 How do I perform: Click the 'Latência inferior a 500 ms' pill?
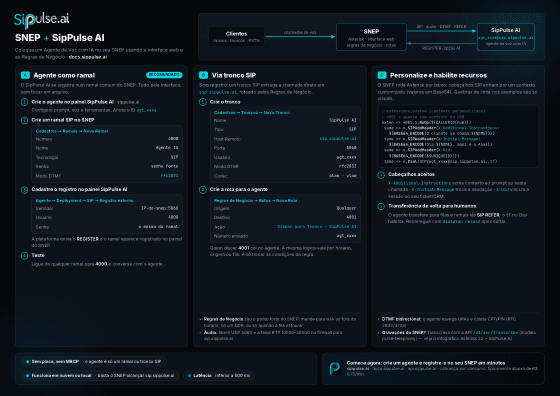pos(219,375)
